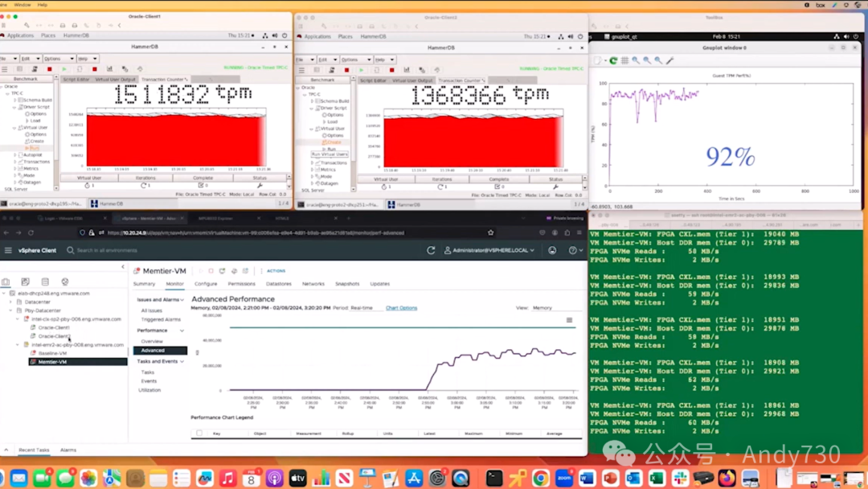This screenshot has height=489, width=868.
Task: Open Places menu in Oracle-Client2 desktop
Action: [x=346, y=36]
